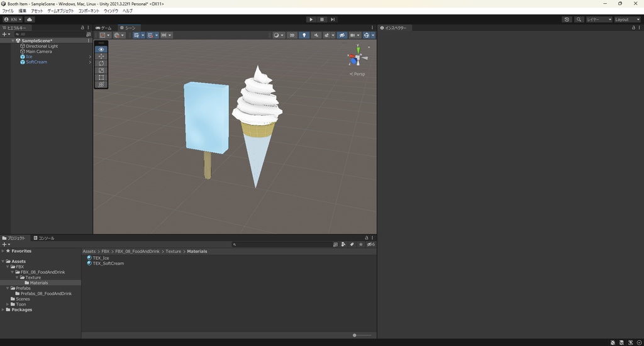Open the KN account dropdown
This screenshot has width=644, height=346.
coord(13,20)
